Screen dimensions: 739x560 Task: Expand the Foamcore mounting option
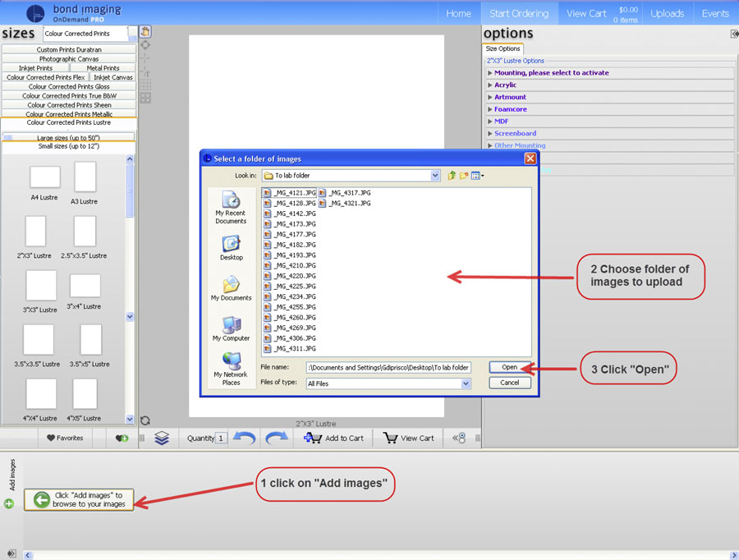click(x=510, y=109)
